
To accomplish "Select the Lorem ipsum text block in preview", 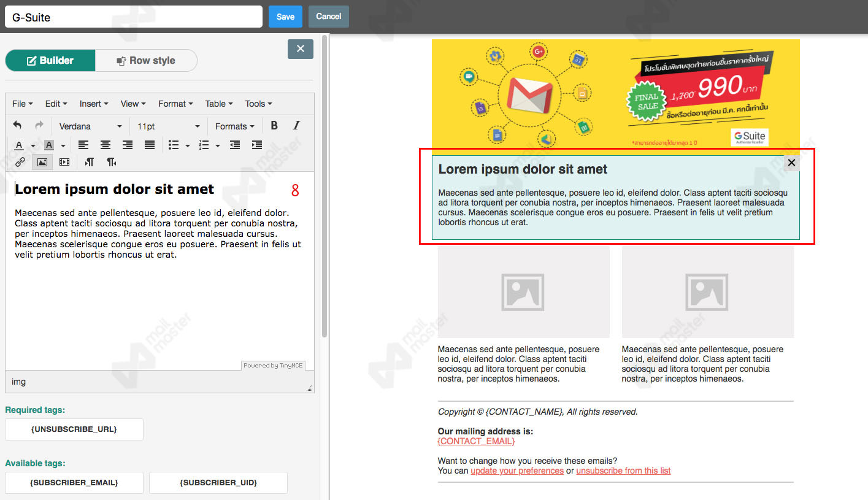I will 616,197.
